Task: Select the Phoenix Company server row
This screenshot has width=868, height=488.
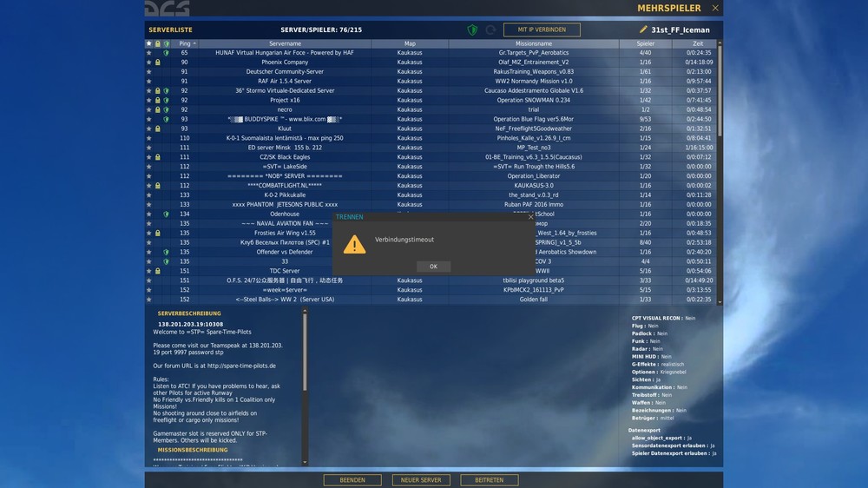Action: point(431,63)
